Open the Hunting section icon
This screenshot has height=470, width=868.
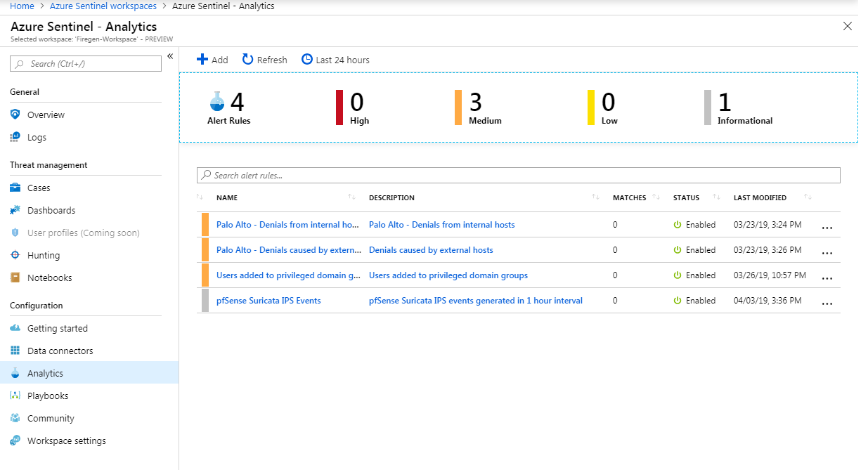pos(15,255)
